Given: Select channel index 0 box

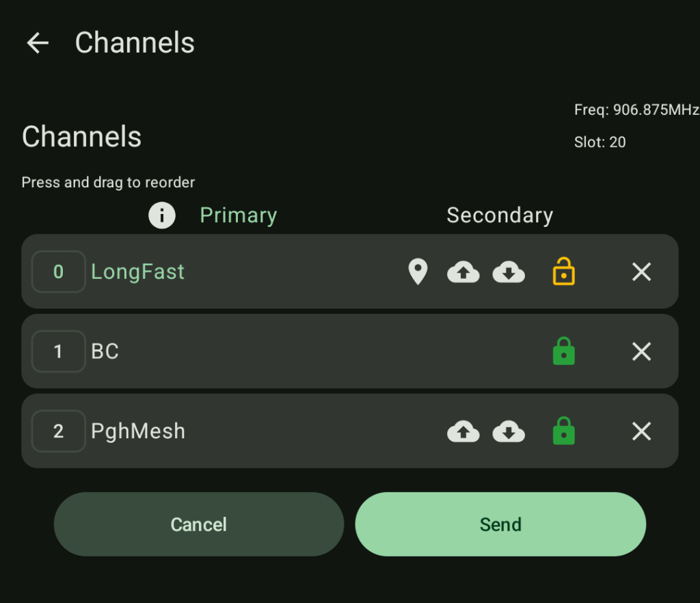Looking at the screenshot, I should click(59, 272).
